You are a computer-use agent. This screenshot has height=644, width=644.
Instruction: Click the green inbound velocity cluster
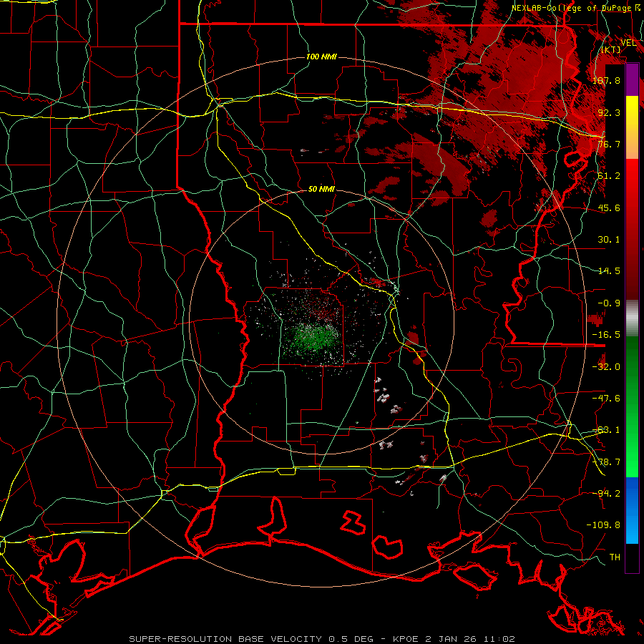[314, 339]
